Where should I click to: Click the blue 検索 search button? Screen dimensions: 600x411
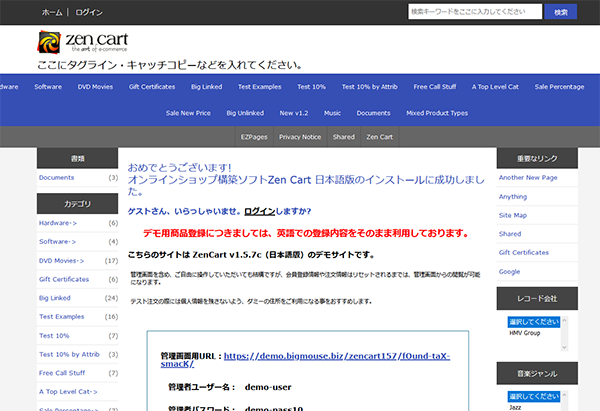pyautogui.click(x=561, y=12)
